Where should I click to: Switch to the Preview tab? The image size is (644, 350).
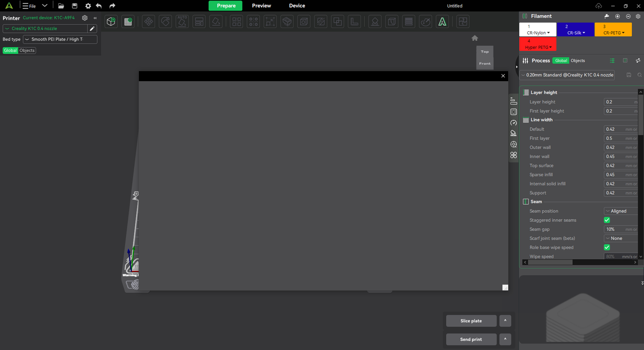click(x=261, y=6)
